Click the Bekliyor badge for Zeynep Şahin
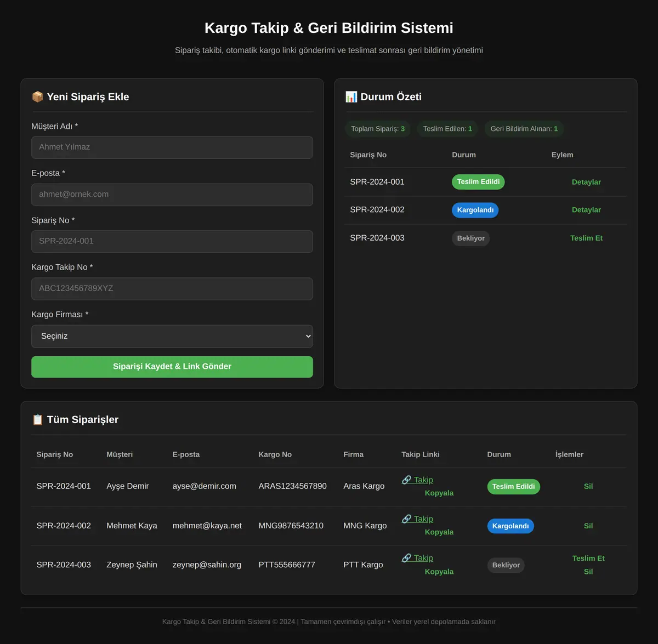Screen dimensions: 658x644 point(506,565)
